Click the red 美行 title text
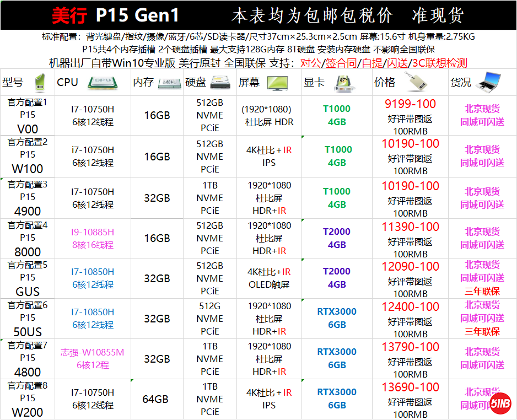Viewport: 517px width, 420px height. (x=69, y=15)
